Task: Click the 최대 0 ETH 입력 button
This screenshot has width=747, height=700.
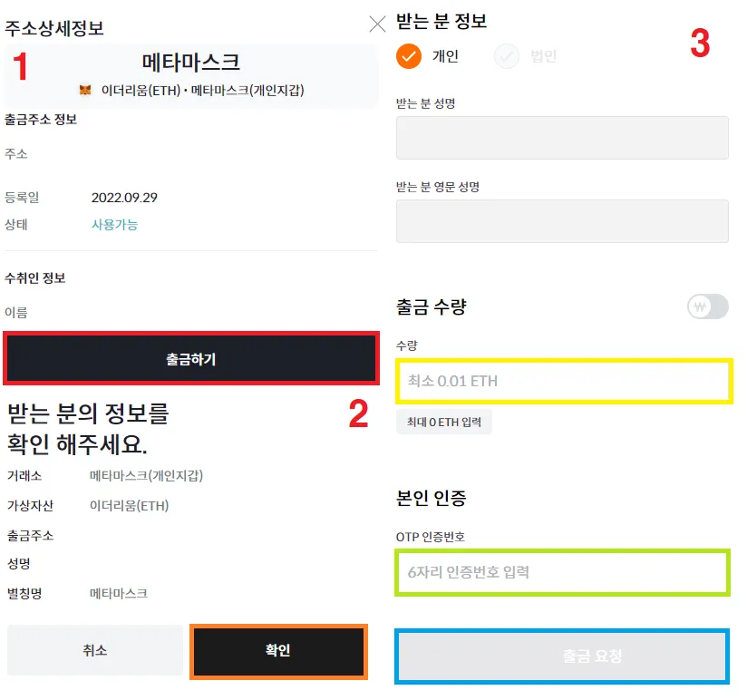Action: coord(444,422)
